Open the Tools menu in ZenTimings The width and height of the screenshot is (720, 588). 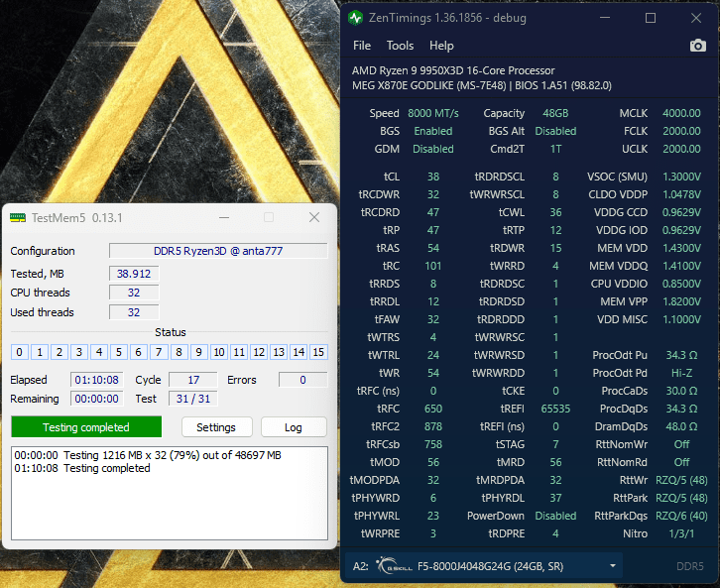400,46
